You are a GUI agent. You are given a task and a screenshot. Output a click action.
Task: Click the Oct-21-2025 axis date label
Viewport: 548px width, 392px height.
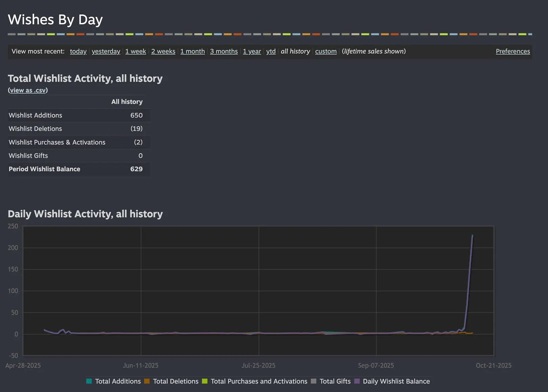click(x=494, y=365)
